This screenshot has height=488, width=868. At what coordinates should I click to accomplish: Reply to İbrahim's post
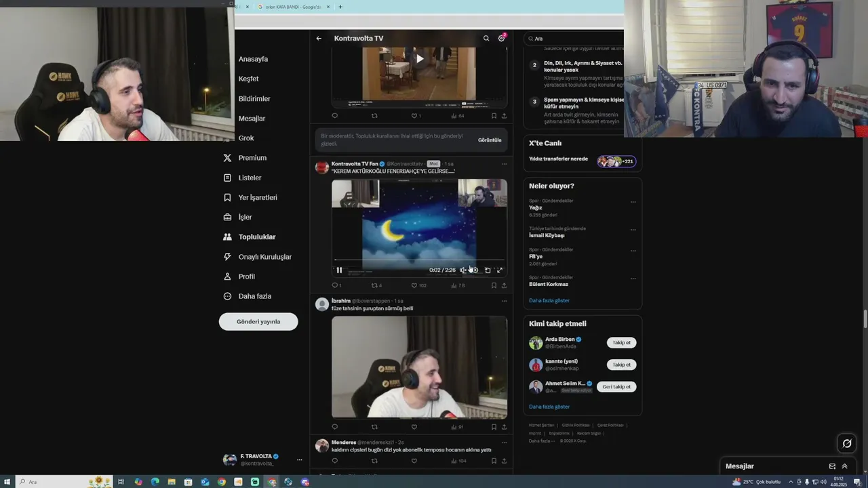pos(335,427)
